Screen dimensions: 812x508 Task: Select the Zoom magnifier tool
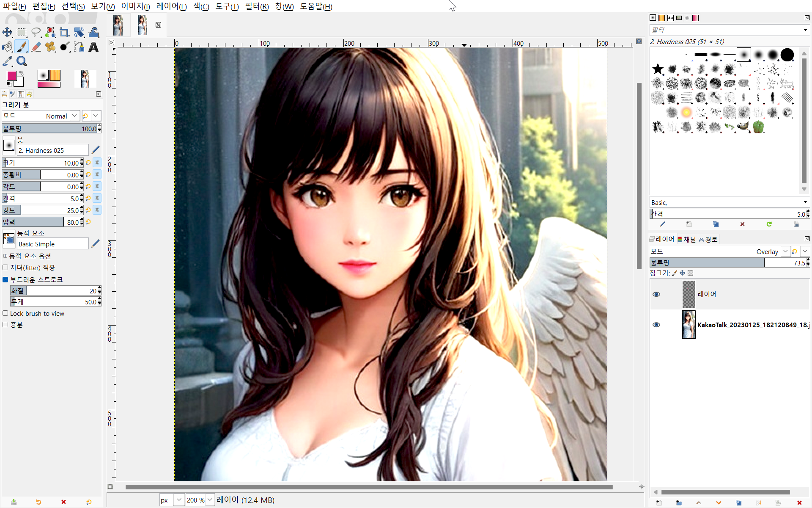click(22, 61)
